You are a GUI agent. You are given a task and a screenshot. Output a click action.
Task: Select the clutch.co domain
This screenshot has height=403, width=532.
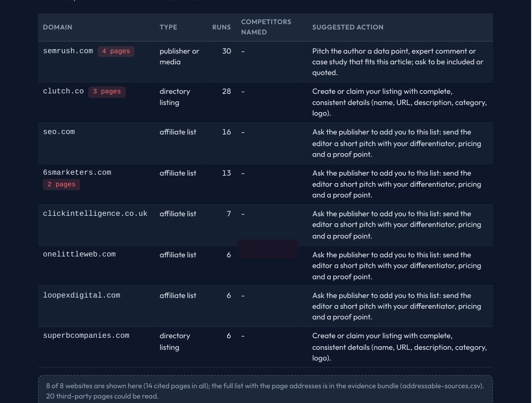(63, 91)
